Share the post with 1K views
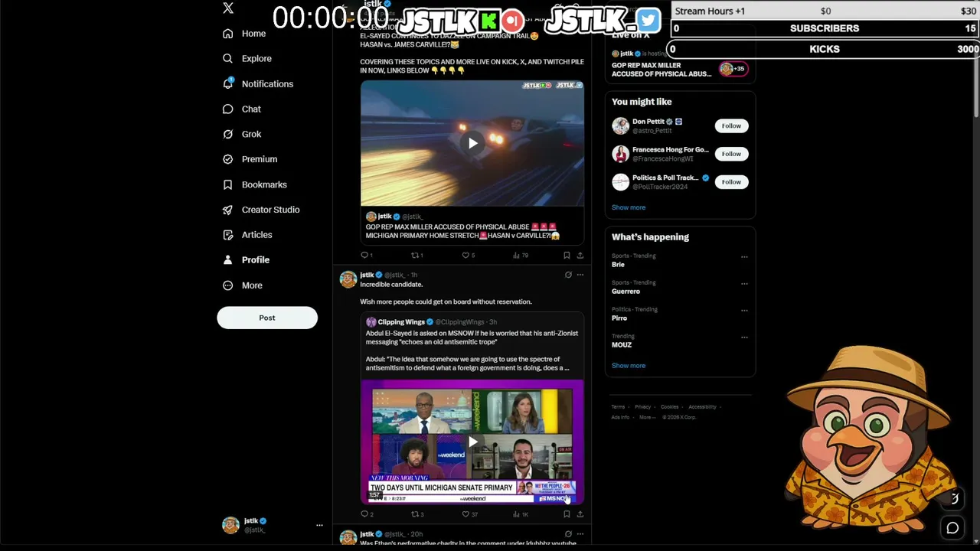The height and width of the screenshot is (551, 980). point(580,514)
